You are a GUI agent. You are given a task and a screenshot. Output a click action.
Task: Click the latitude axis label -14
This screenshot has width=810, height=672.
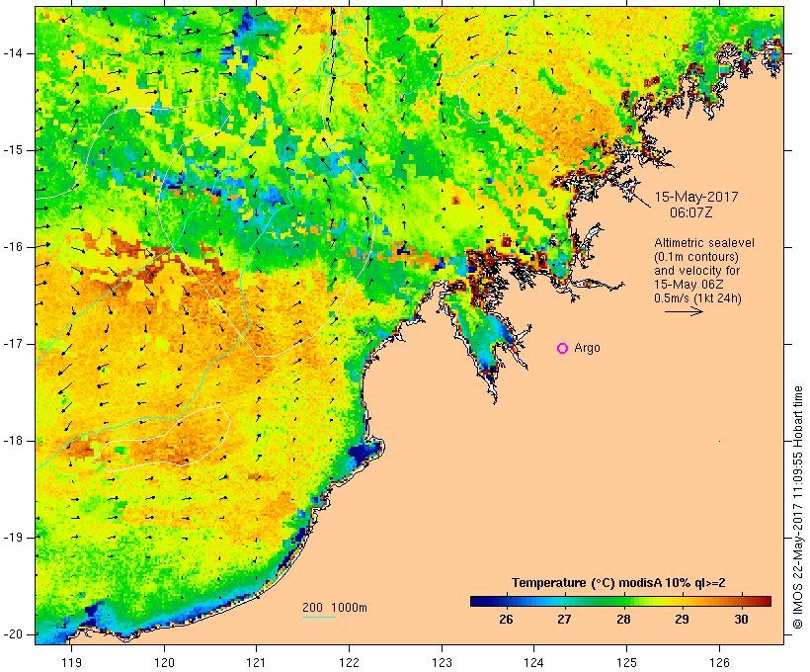13,53
